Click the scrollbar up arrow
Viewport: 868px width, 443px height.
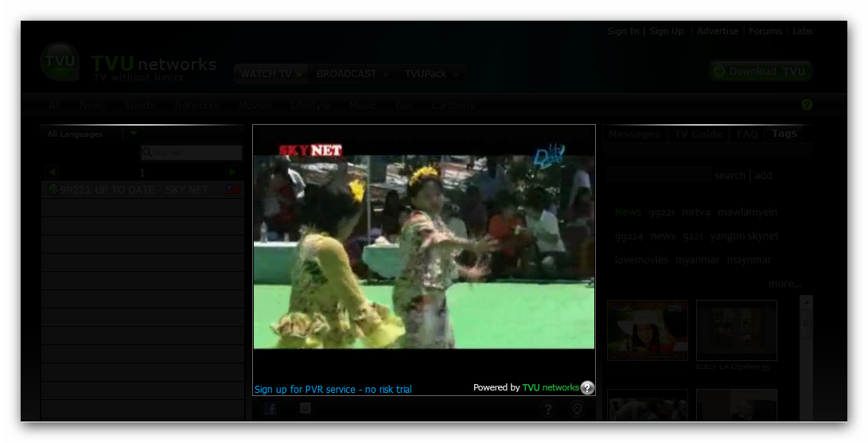click(x=806, y=302)
